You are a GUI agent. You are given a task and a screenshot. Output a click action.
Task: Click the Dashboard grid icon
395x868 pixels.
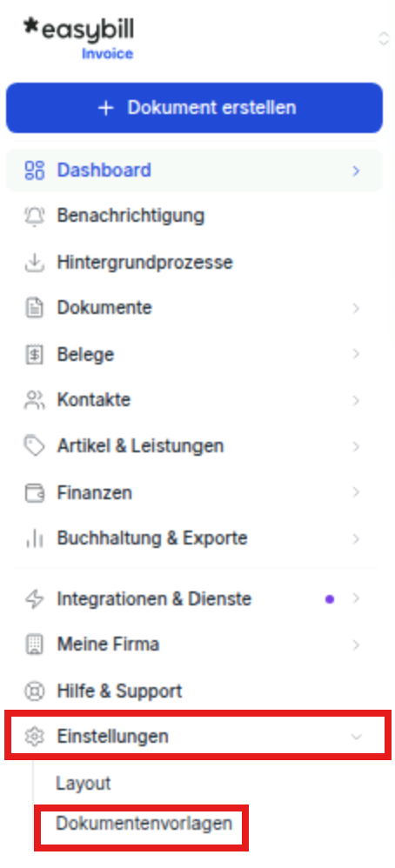coord(34,170)
